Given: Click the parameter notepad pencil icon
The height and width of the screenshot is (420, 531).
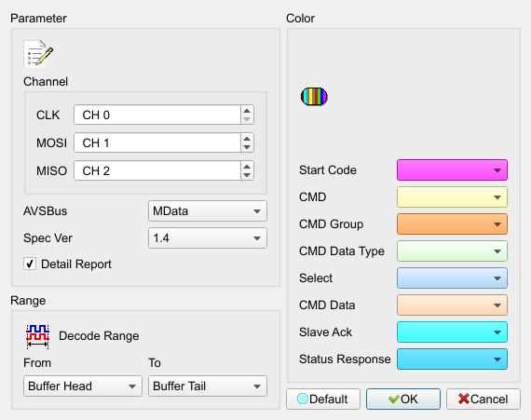Looking at the screenshot, I should 38,54.
